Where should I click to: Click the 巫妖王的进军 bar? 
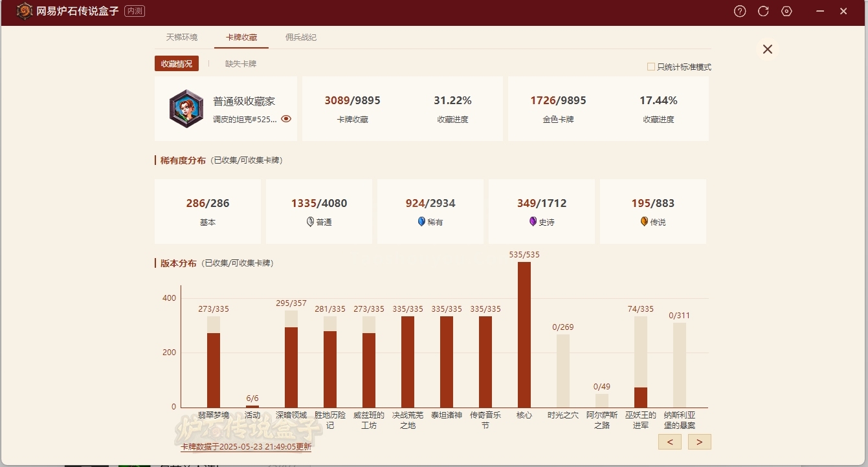pyautogui.click(x=641, y=362)
